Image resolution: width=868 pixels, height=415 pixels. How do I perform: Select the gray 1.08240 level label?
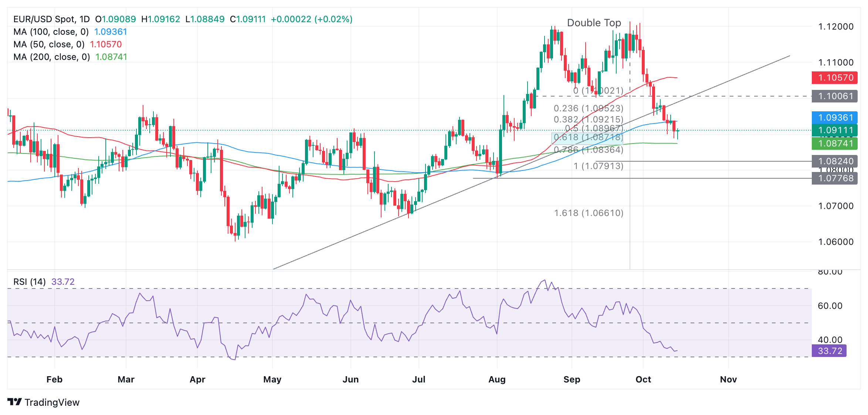coord(834,161)
